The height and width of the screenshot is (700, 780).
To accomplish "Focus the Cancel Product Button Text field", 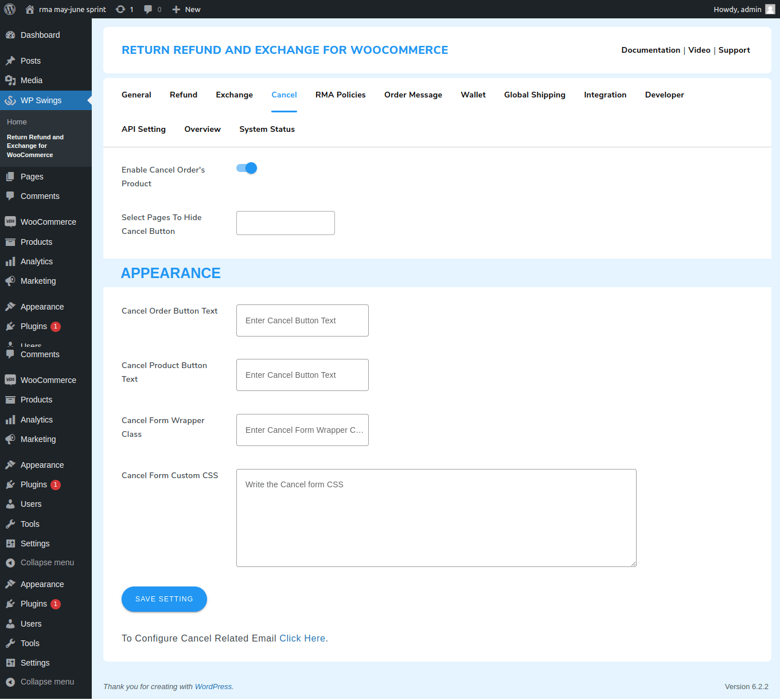I will [302, 375].
